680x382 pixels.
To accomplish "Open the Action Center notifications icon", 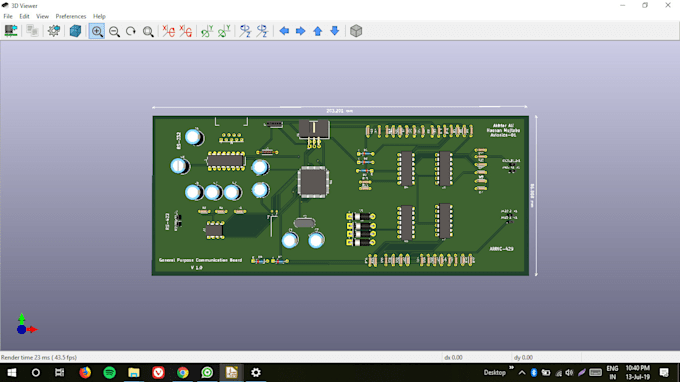I will [664, 372].
